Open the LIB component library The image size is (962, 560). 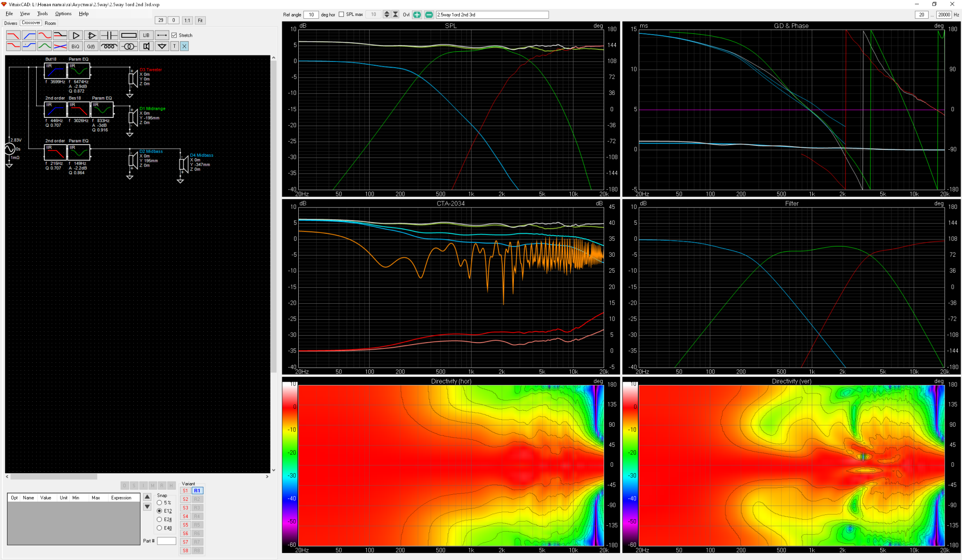pyautogui.click(x=146, y=35)
